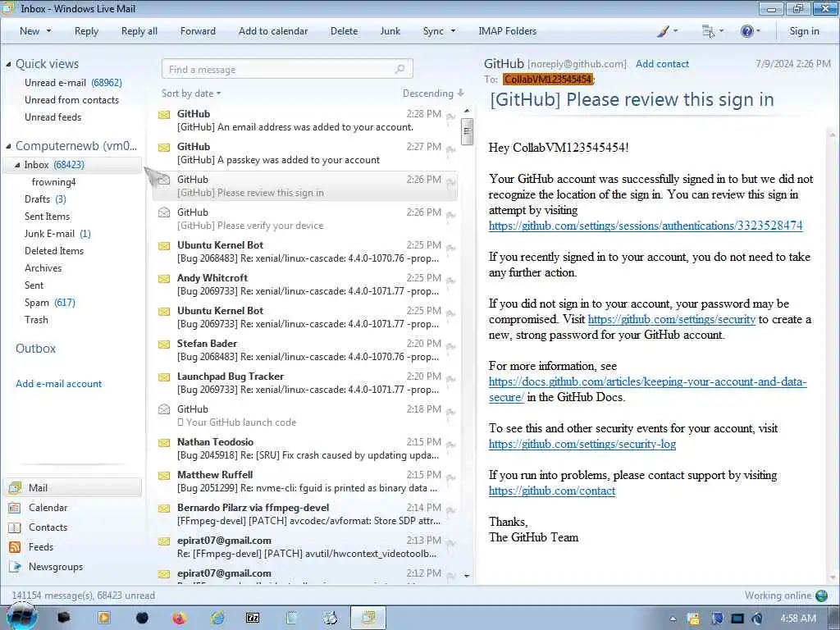The image size is (840, 630).
Task: Select Unread feeds view
Action: click(52, 116)
